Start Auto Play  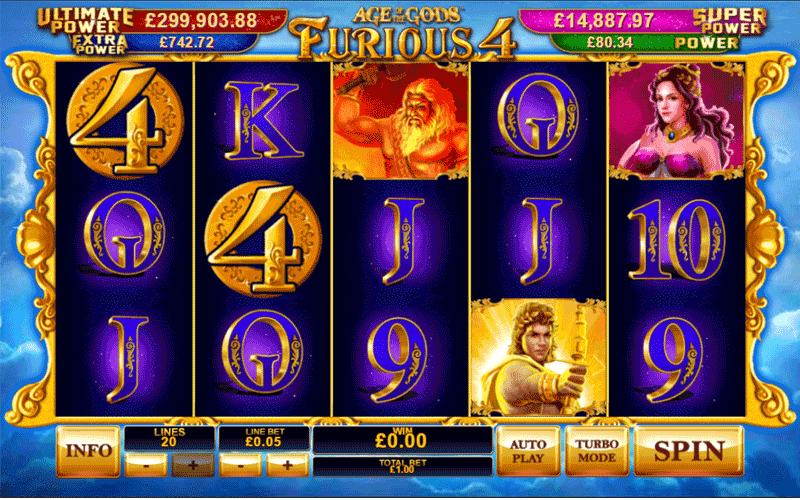pyautogui.click(x=528, y=451)
